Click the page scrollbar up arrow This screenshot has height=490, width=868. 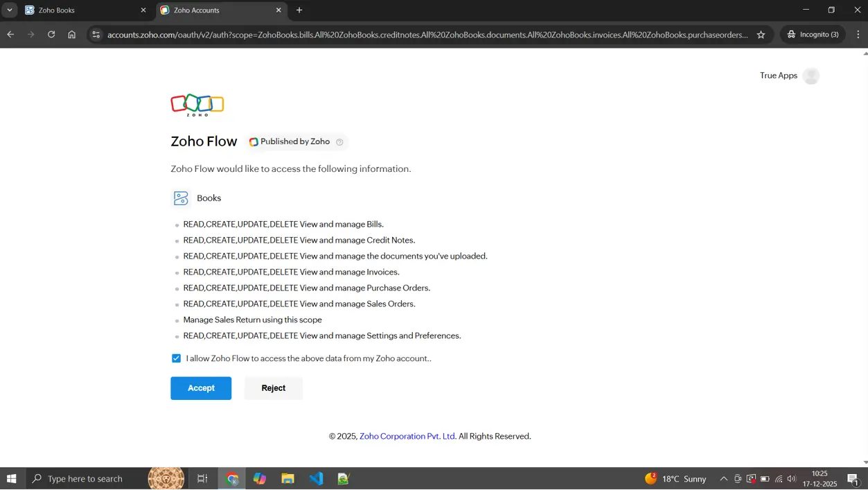(865, 53)
